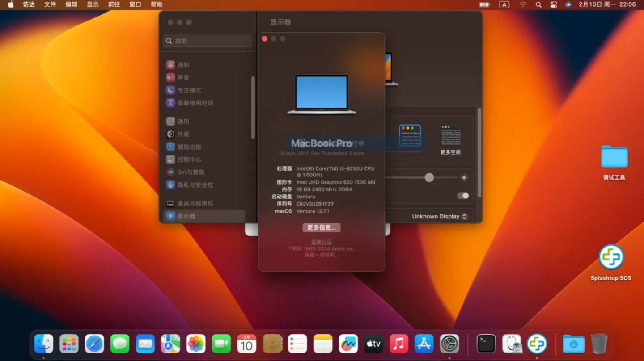644x361 pixels.
Task: Launch Disk Utility from the Dock
Action: 512,344
